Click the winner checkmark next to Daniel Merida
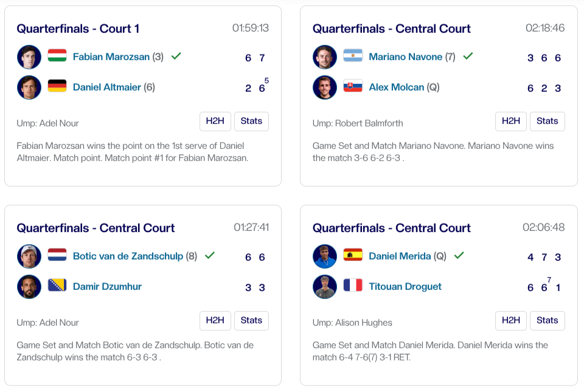The image size is (584, 392). click(459, 255)
